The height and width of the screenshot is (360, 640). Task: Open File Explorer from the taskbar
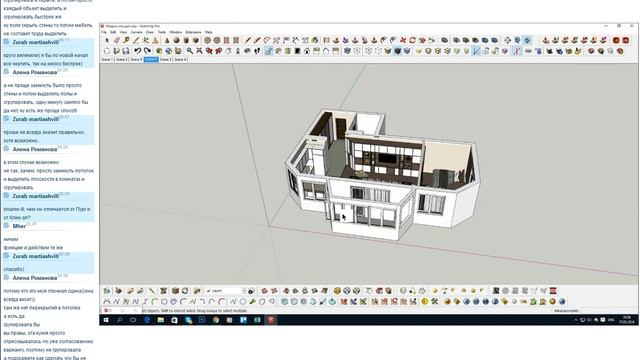point(161,320)
